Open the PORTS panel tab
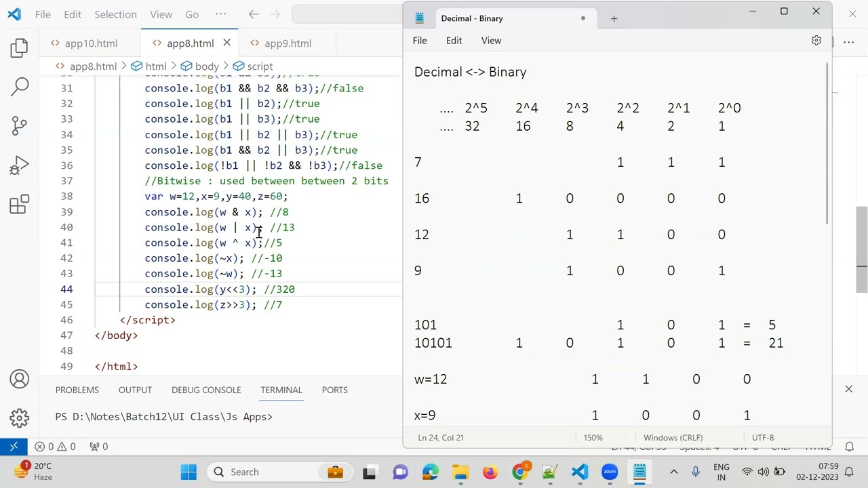 point(334,390)
